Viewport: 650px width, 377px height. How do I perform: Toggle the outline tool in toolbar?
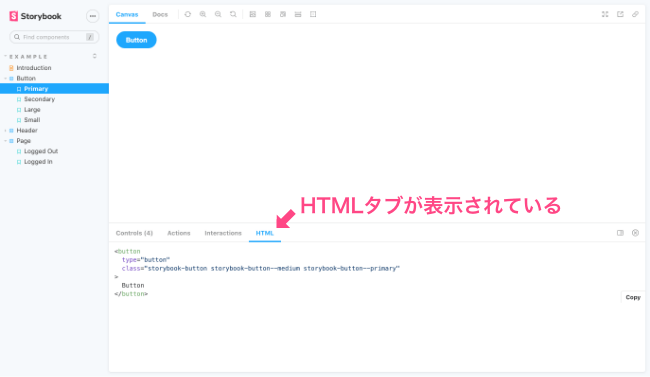tap(313, 14)
